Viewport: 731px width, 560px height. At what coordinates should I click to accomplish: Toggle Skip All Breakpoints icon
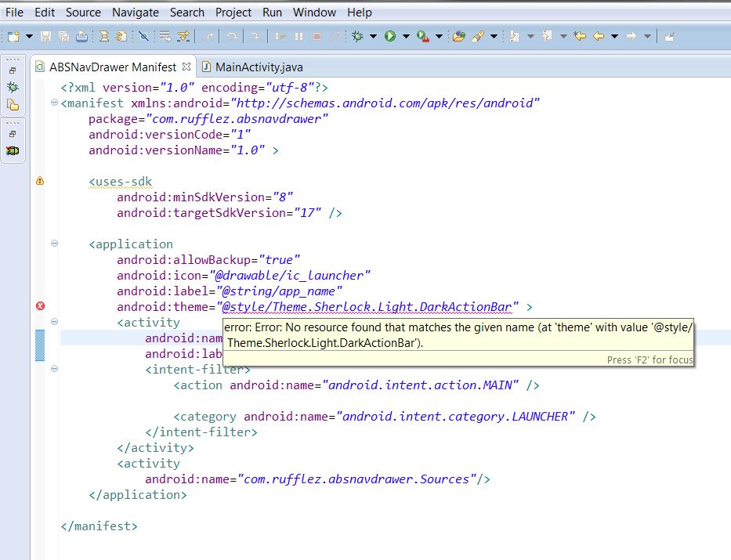(x=143, y=36)
